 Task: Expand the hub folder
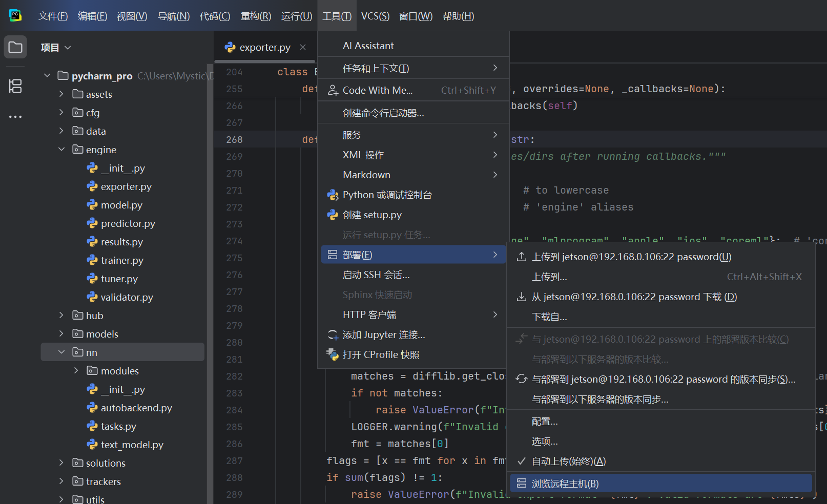click(x=61, y=316)
